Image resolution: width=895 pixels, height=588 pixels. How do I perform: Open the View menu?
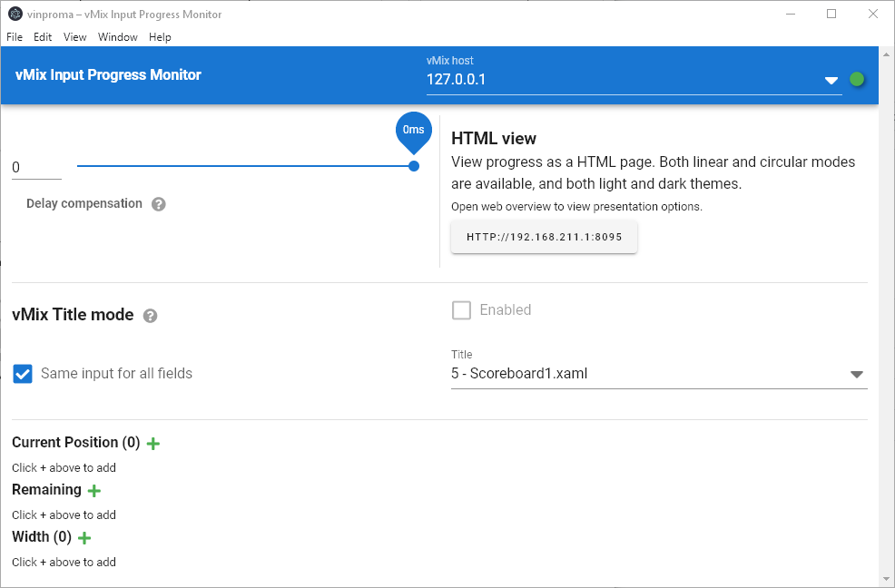point(74,37)
